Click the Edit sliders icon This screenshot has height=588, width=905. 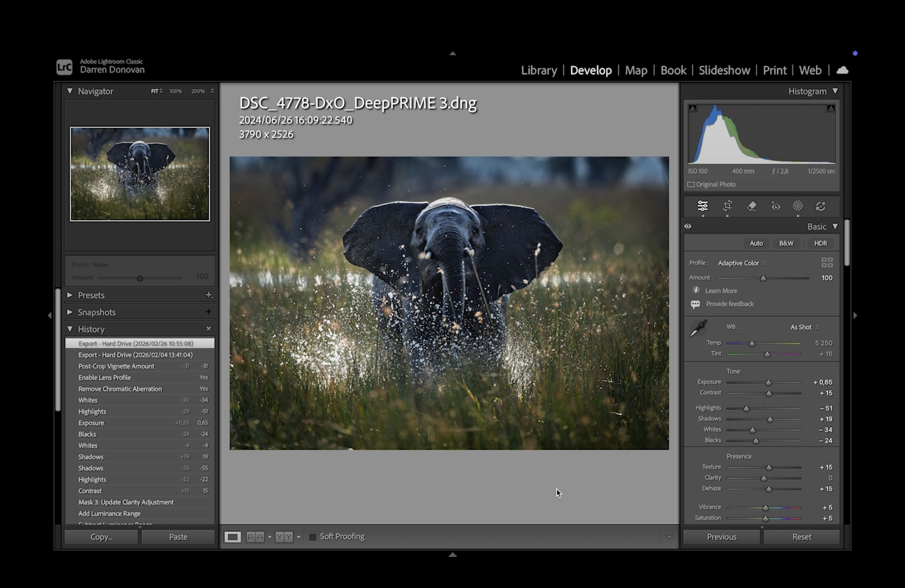pos(702,206)
